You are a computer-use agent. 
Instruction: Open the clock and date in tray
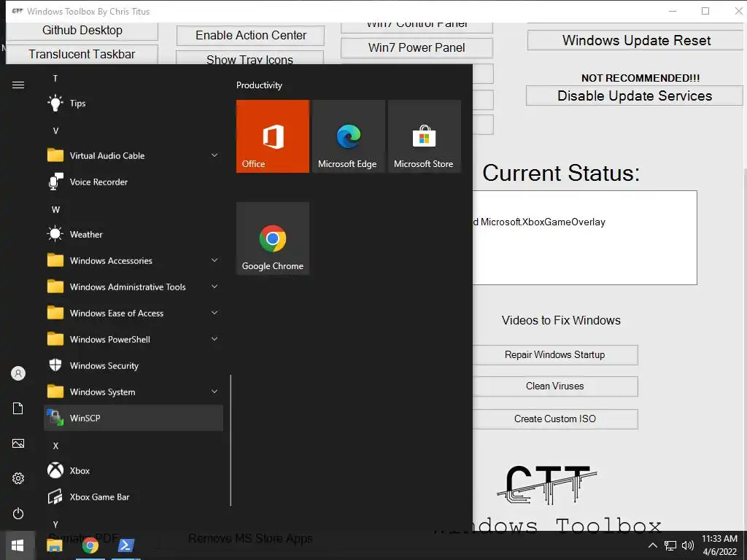coord(719,545)
